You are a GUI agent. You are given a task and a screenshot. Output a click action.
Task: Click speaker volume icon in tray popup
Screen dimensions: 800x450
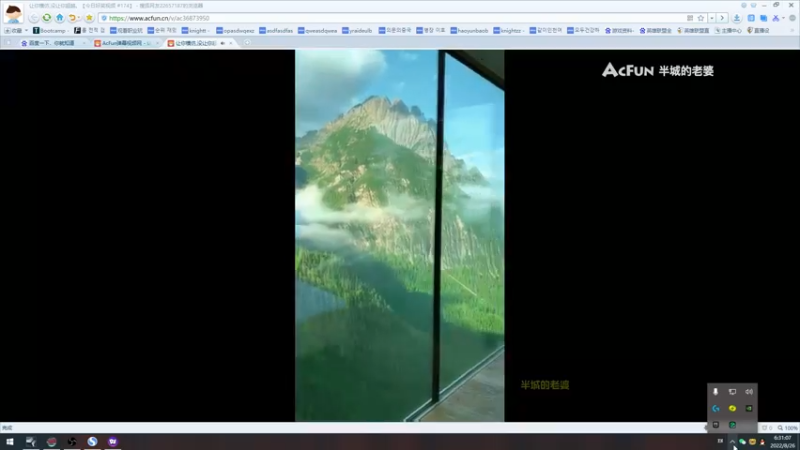749,392
